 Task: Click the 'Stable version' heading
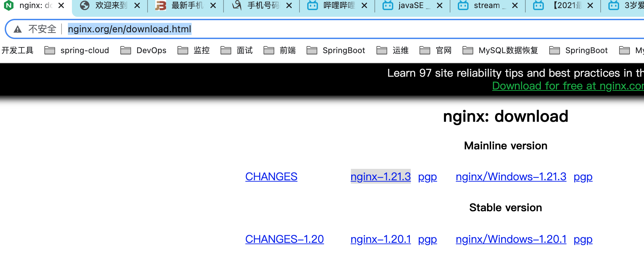tap(506, 208)
